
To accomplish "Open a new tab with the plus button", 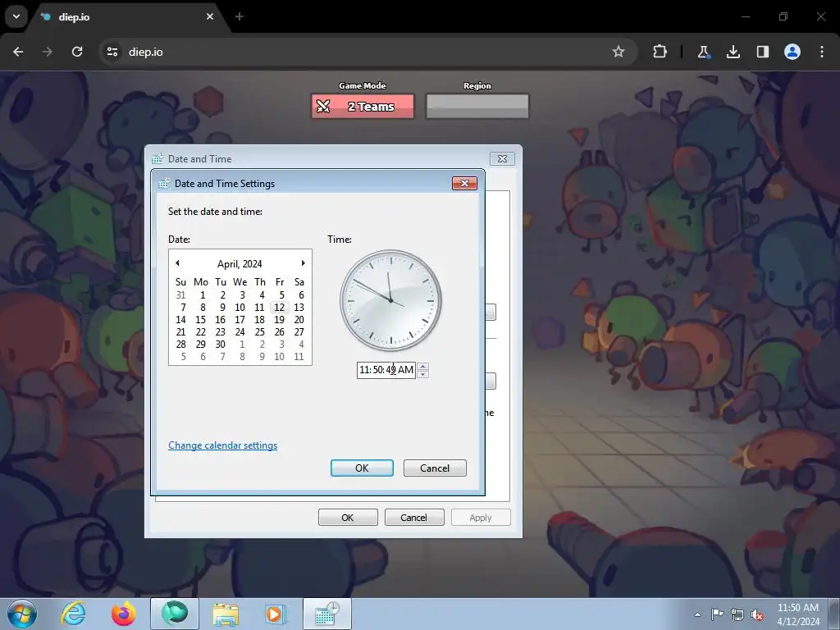I will click(240, 16).
